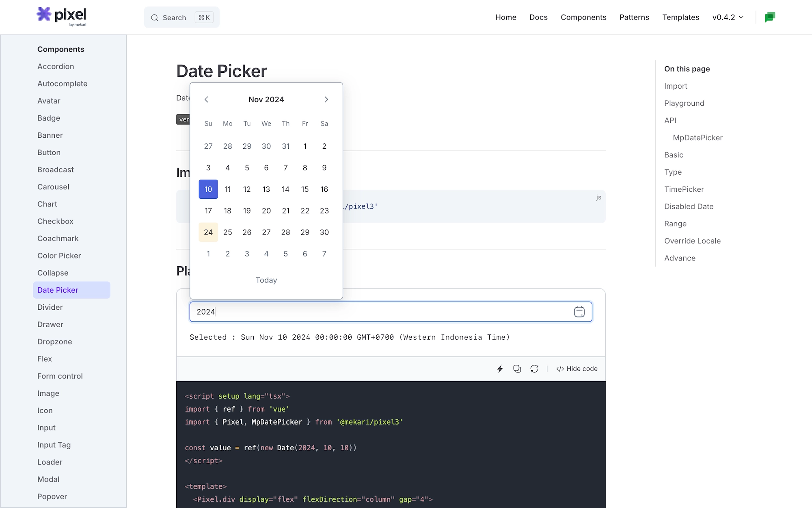Pick November 20 in the calendar
Image resolution: width=812 pixels, height=508 pixels.
[266, 211]
